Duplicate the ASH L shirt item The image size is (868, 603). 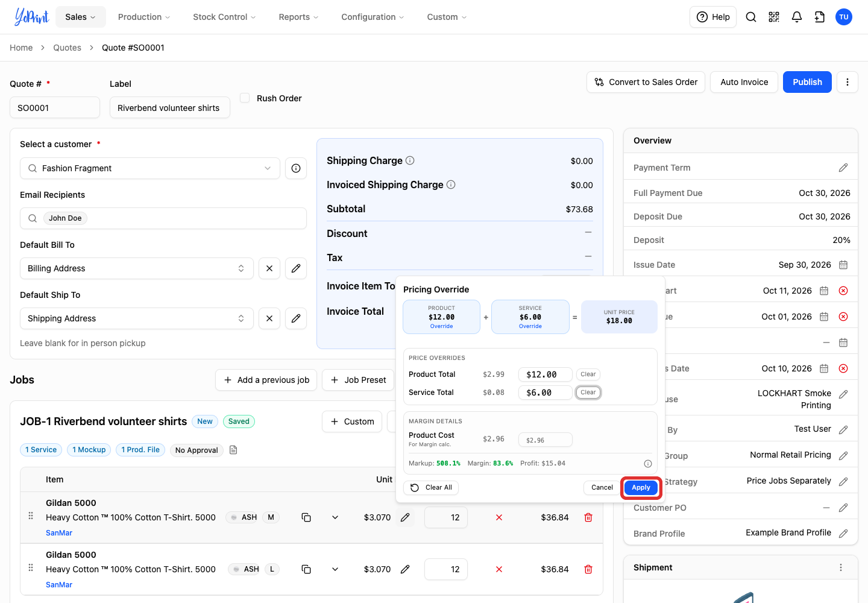306,569
